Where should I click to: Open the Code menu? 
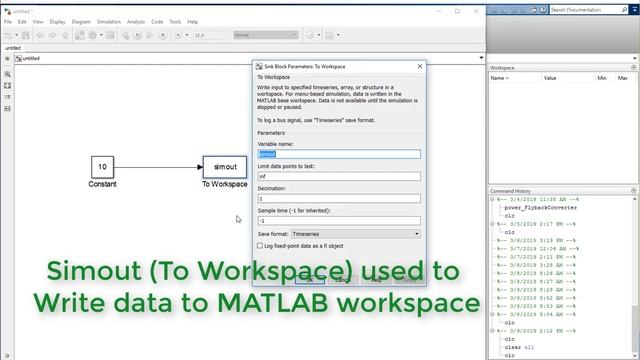(x=157, y=22)
